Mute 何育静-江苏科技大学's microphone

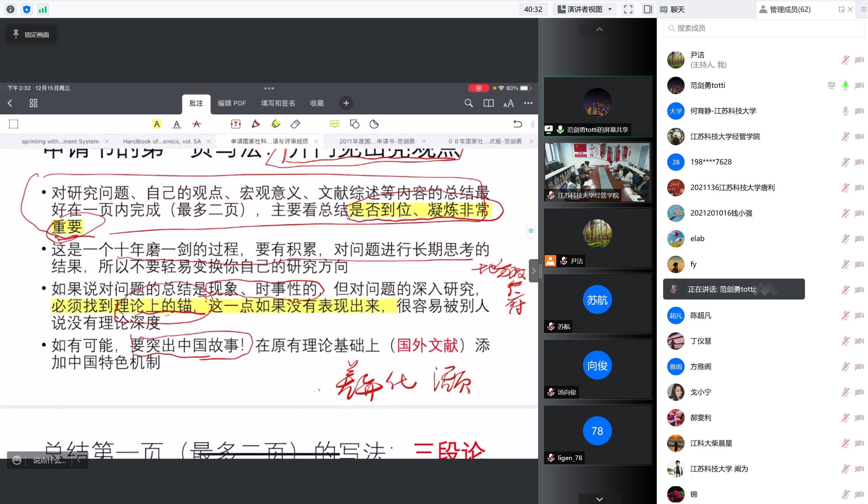point(845,111)
